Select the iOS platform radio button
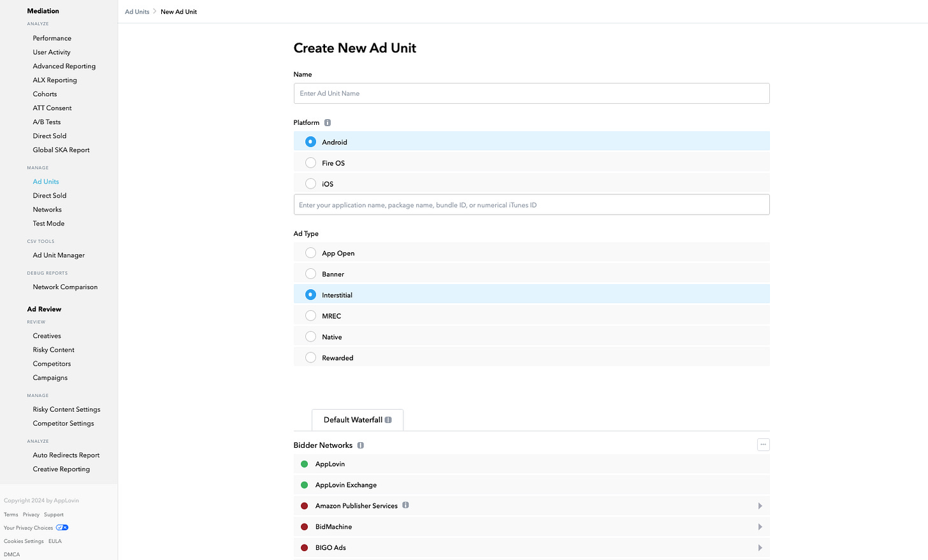 pos(310,183)
